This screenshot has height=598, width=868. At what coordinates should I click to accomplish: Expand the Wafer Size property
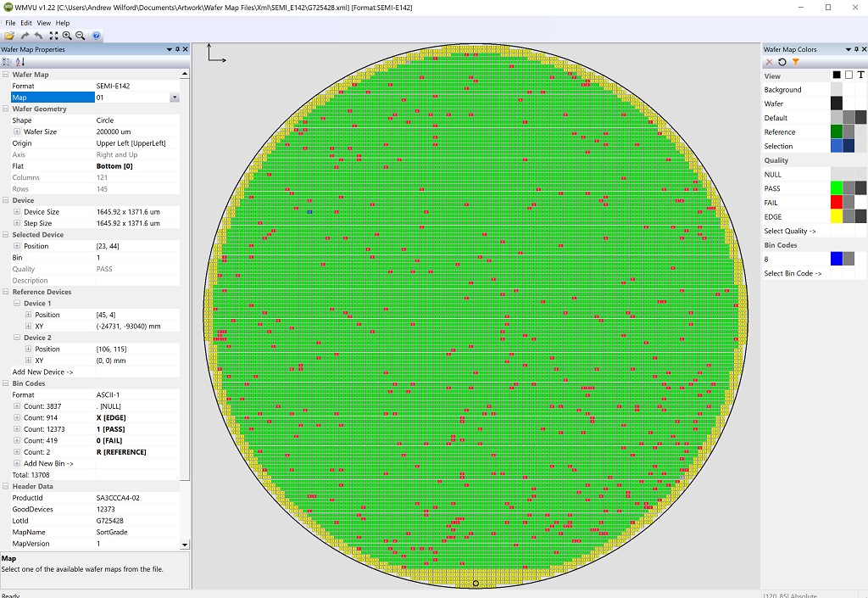click(x=17, y=131)
